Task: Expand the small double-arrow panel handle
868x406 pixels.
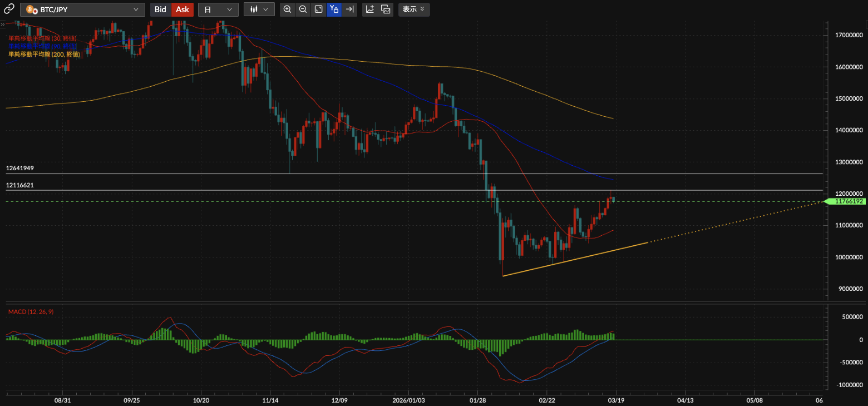Action: click(x=3, y=24)
